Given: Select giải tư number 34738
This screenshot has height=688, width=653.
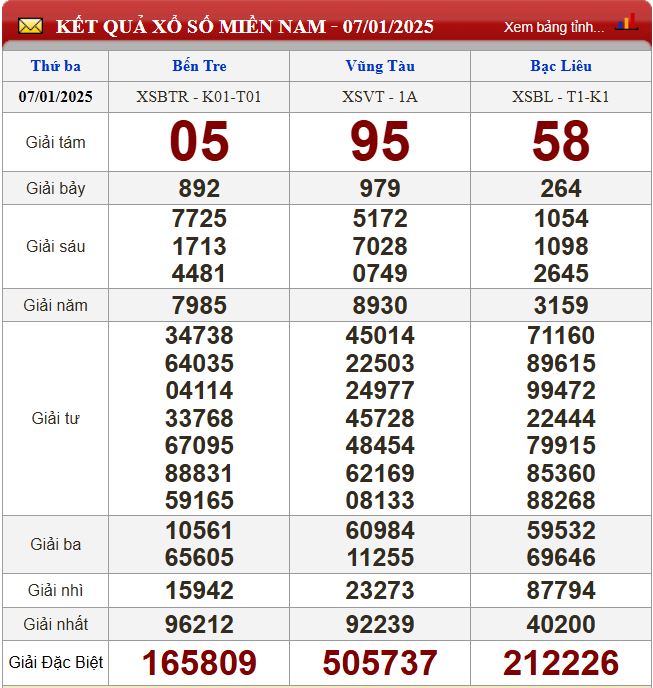Looking at the screenshot, I should [x=199, y=336].
